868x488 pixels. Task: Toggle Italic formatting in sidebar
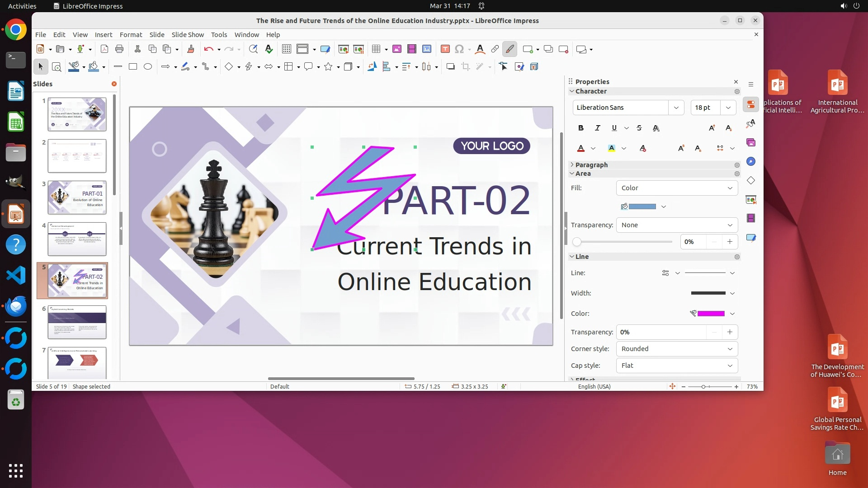coord(598,128)
